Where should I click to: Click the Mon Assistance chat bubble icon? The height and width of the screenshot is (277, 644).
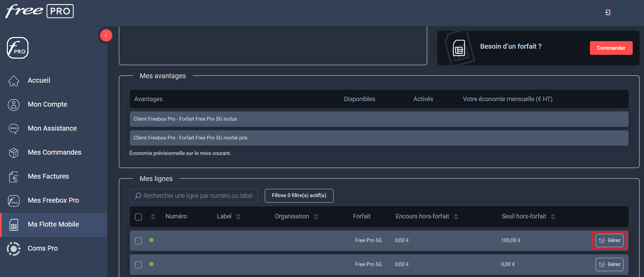tap(14, 129)
